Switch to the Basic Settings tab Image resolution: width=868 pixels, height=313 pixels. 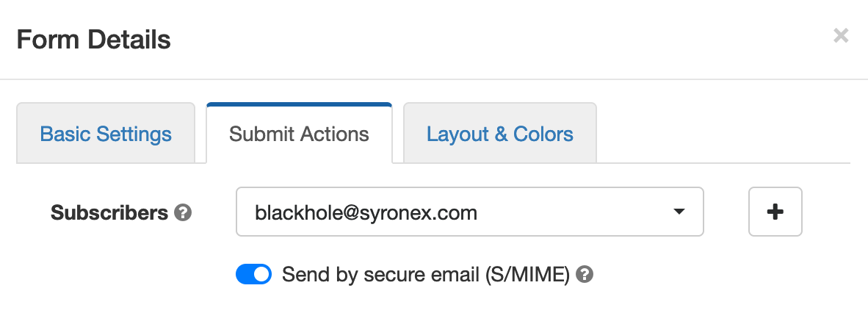pos(106,134)
